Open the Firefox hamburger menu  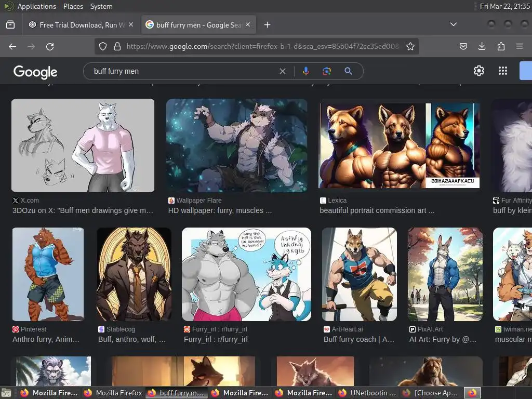coord(520,46)
